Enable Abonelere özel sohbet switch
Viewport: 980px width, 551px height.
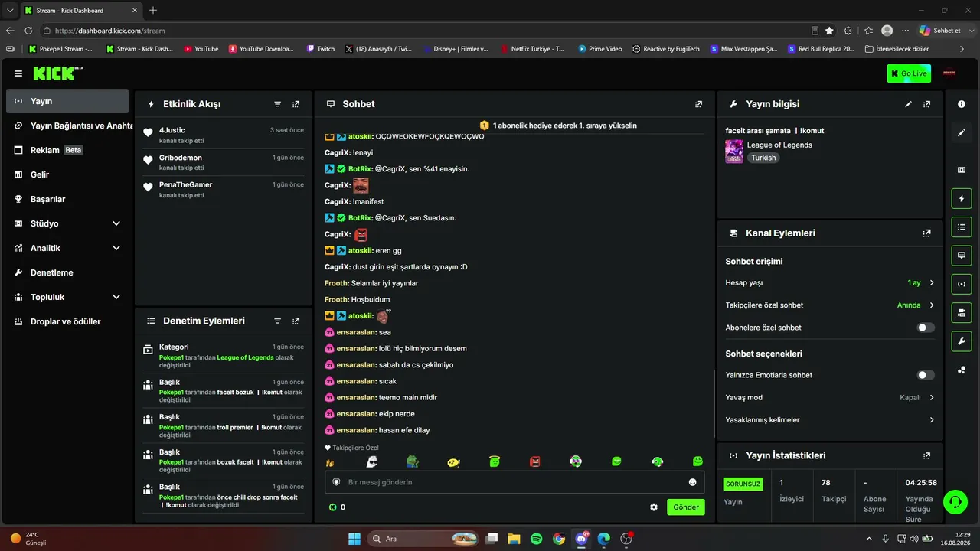tap(926, 328)
